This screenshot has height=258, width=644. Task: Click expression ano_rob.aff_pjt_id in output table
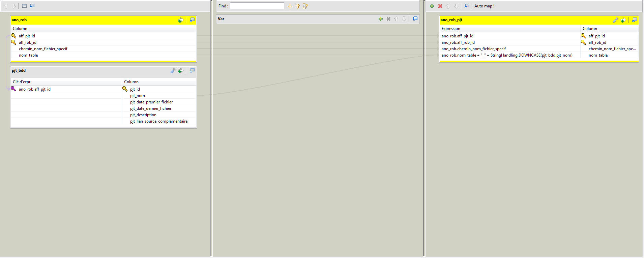tap(510, 36)
